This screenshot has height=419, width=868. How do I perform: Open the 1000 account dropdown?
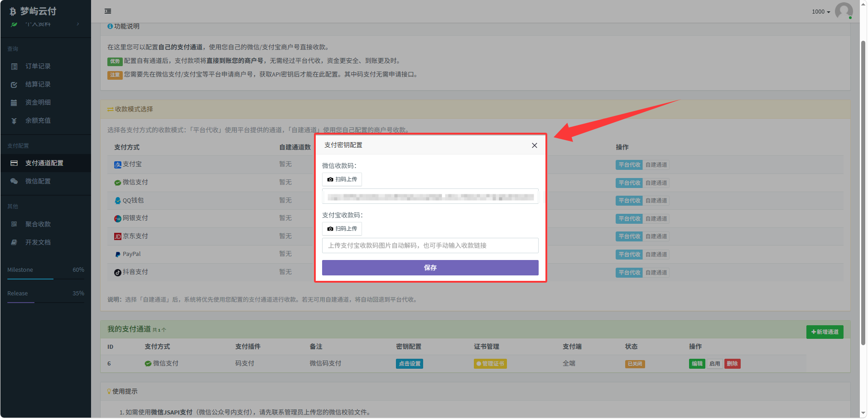coord(821,12)
